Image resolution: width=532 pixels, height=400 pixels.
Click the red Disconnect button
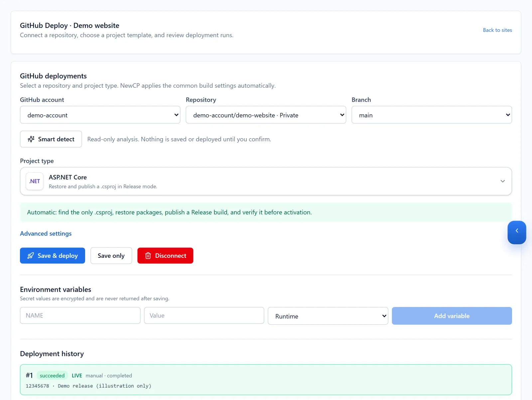tap(165, 255)
